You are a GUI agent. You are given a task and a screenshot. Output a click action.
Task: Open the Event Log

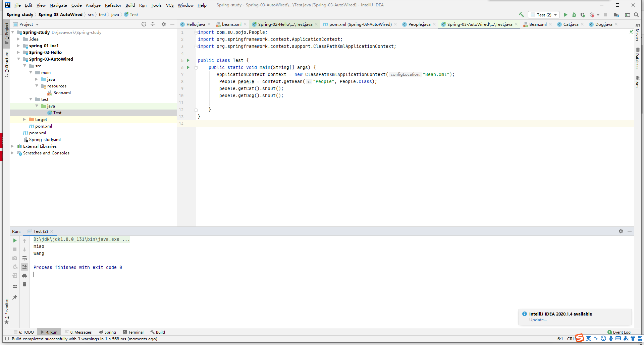619,332
